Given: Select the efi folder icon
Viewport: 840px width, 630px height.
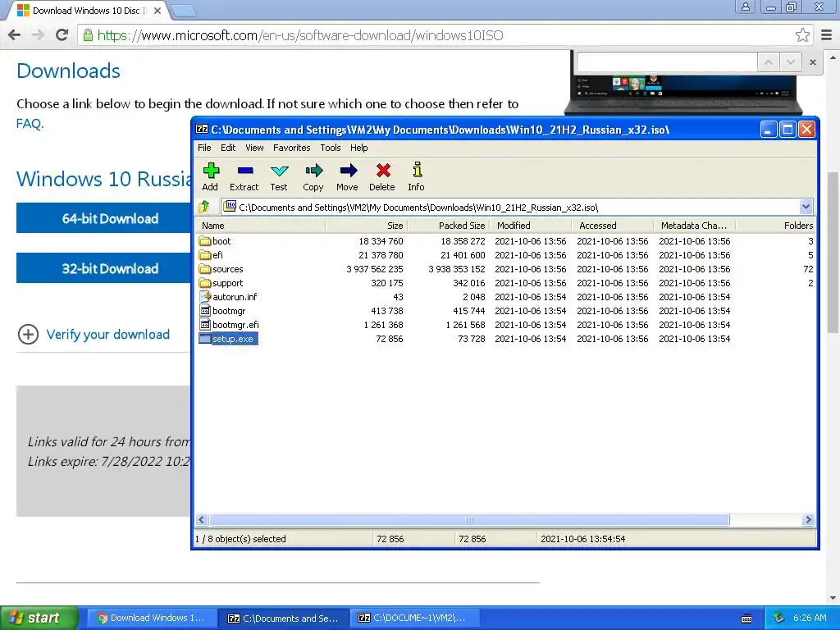Looking at the screenshot, I should coord(204,255).
